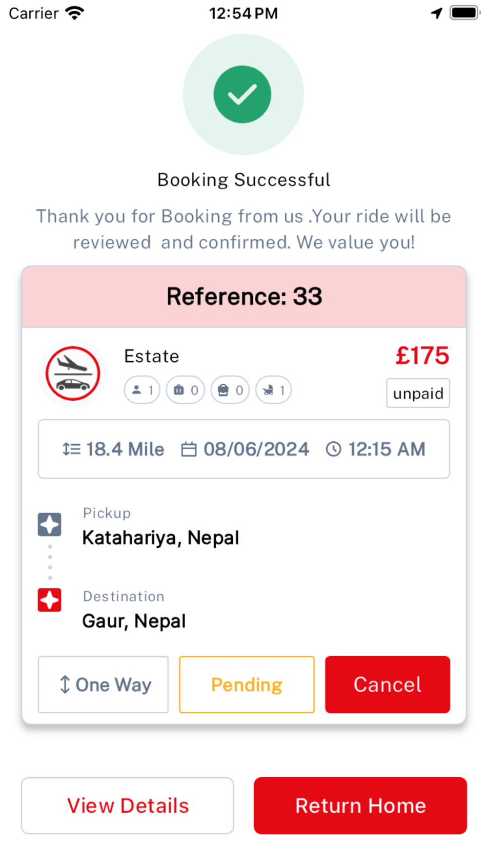Tap the clock icon beside 12:15 AM

pos(333,449)
